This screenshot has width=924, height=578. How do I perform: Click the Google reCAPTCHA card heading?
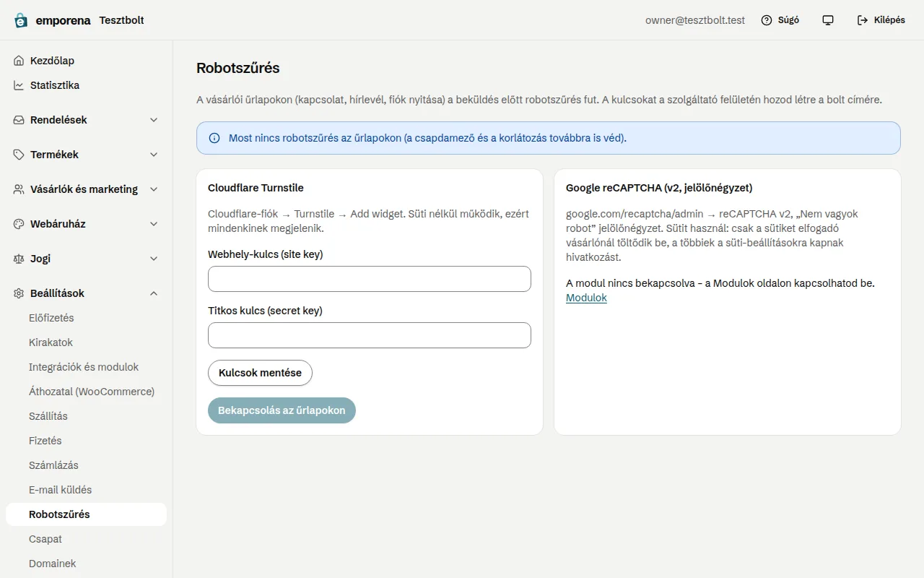coord(659,188)
